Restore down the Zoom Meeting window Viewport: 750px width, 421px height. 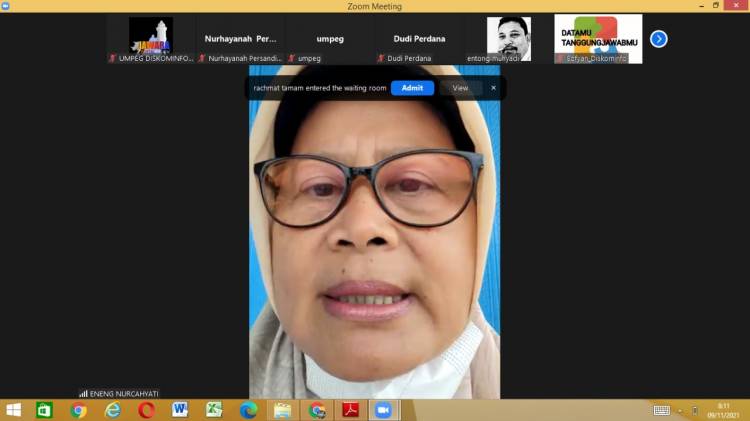pos(716,6)
